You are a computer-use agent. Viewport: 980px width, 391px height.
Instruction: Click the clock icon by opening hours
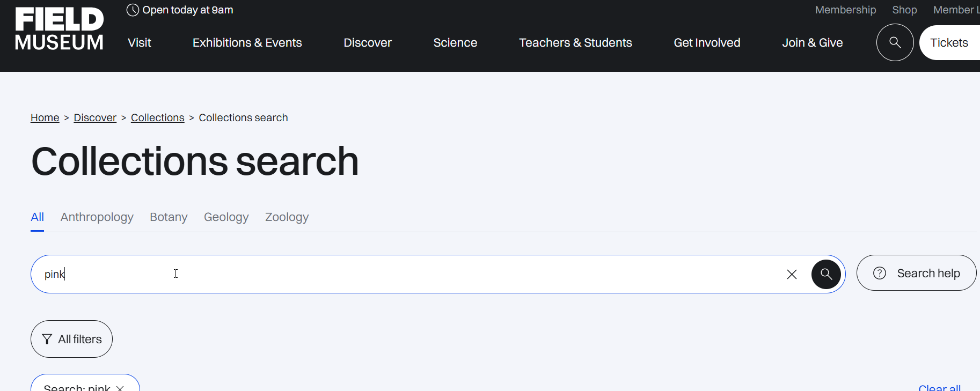[133, 10]
